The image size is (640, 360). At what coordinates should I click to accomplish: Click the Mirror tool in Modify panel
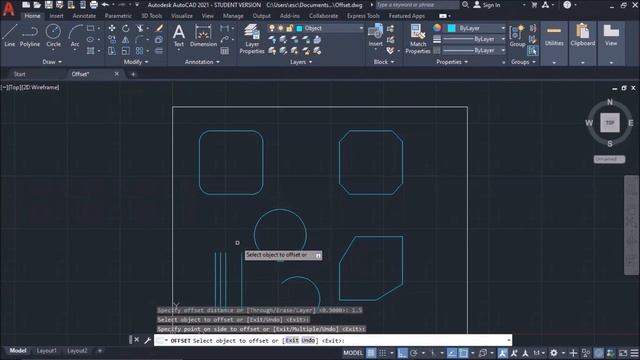coord(126,40)
